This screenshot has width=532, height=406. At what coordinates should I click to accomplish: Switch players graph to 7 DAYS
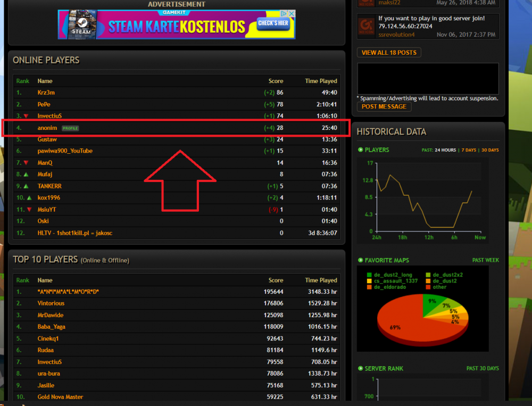tap(468, 150)
